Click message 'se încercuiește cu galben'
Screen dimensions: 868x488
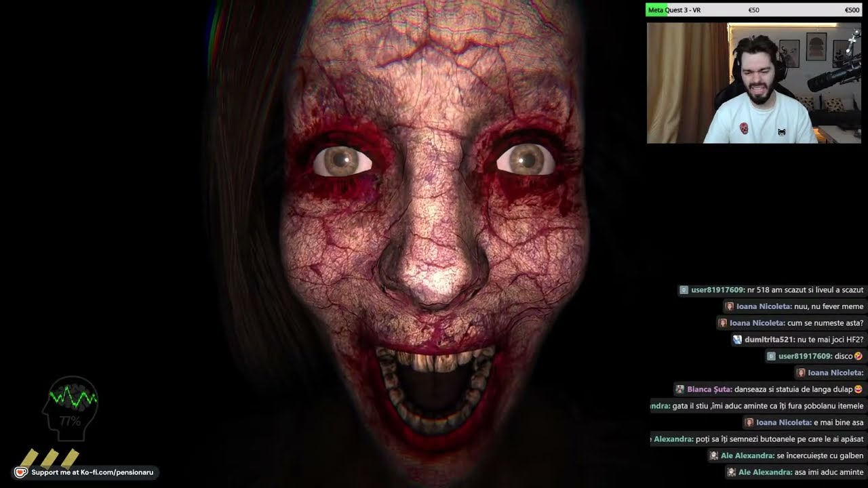[x=821, y=456]
